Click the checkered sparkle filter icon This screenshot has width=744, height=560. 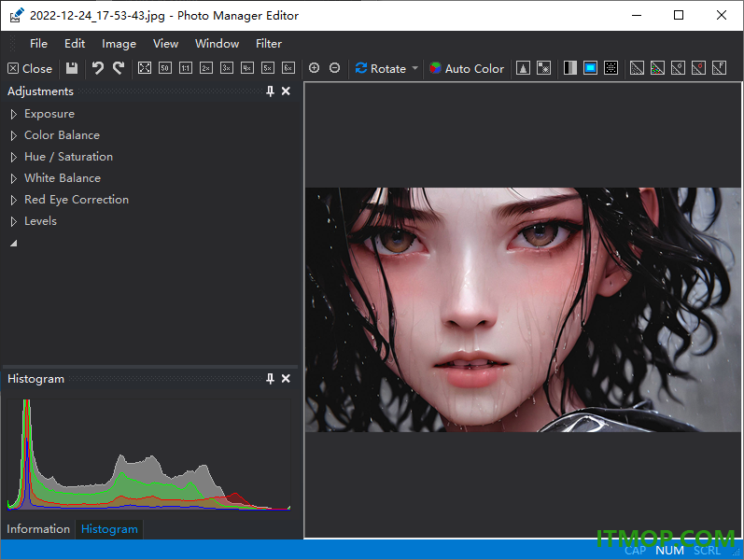(544, 68)
